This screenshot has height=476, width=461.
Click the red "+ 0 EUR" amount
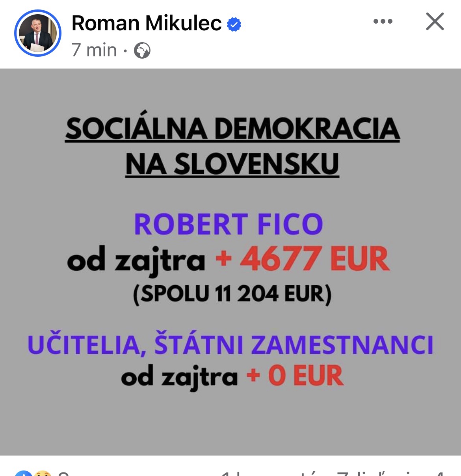click(x=295, y=376)
